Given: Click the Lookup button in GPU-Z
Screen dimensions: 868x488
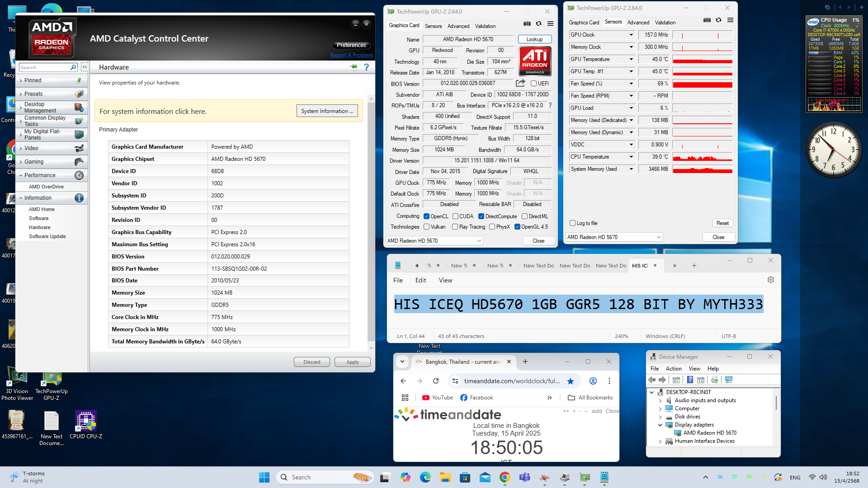Looking at the screenshot, I should (x=534, y=39).
